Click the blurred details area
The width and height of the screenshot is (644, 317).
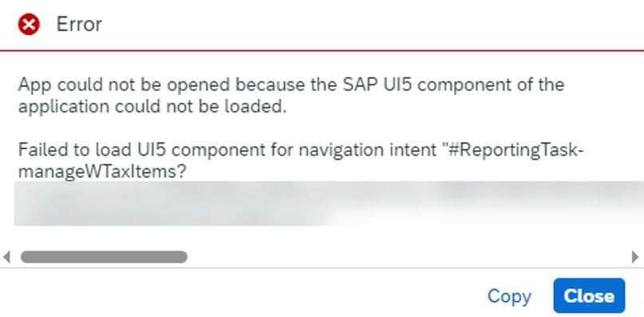(329, 203)
